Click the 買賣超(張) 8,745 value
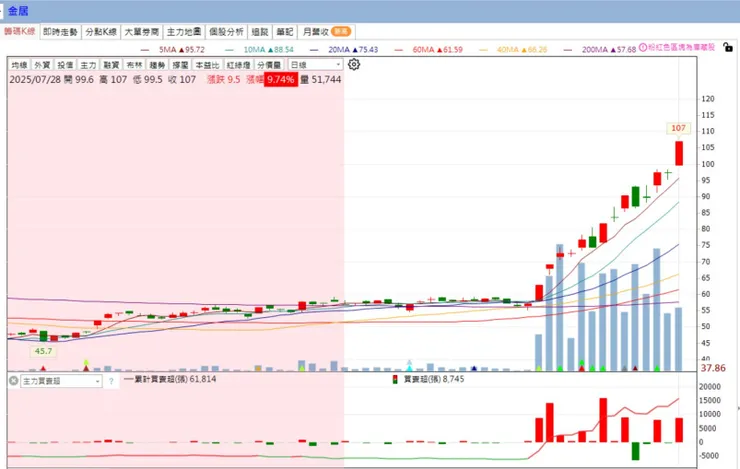 click(x=434, y=379)
